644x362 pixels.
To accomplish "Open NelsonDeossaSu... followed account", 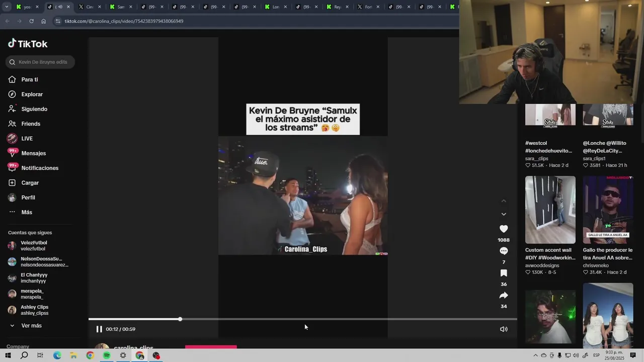I will (x=38, y=261).
